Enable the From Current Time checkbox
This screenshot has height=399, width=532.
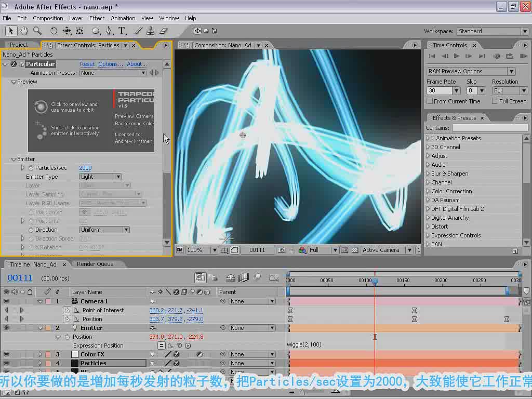tap(430, 101)
